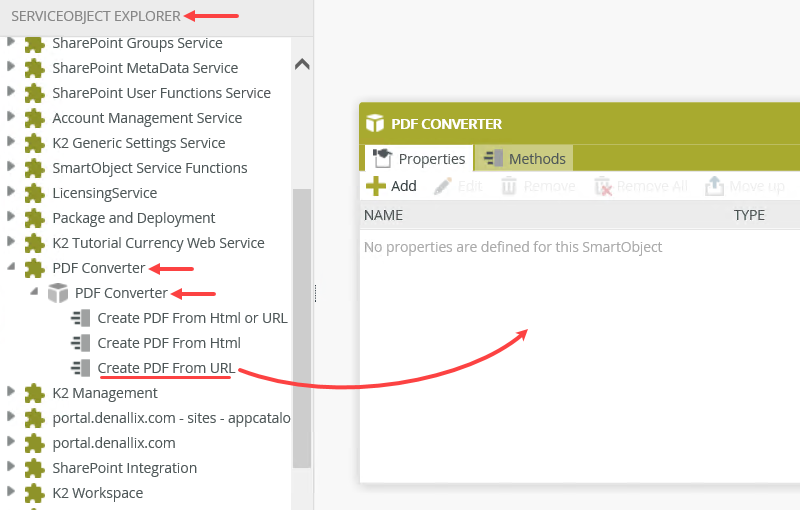This screenshot has width=800, height=510.
Task: Click the SharePoint Groups Service puzzle icon
Action: [35, 44]
